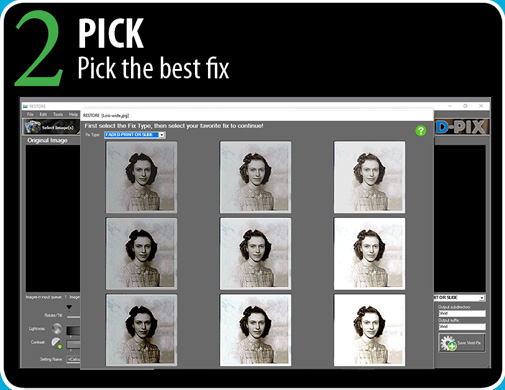The width and height of the screenshot is (505, 390).
Task: Select top-right fix thumbnail
Action: point(369,177)
